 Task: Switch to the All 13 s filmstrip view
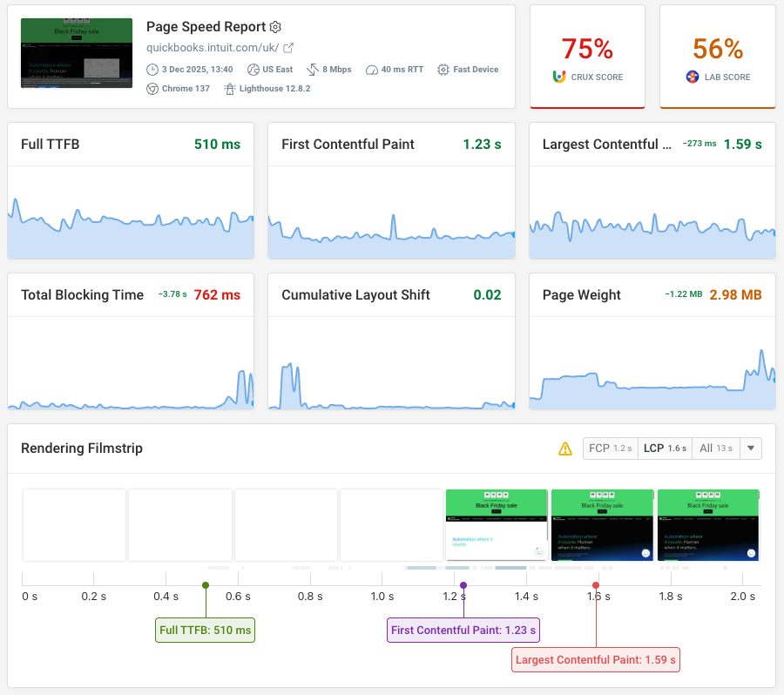[x=714, y=448]
